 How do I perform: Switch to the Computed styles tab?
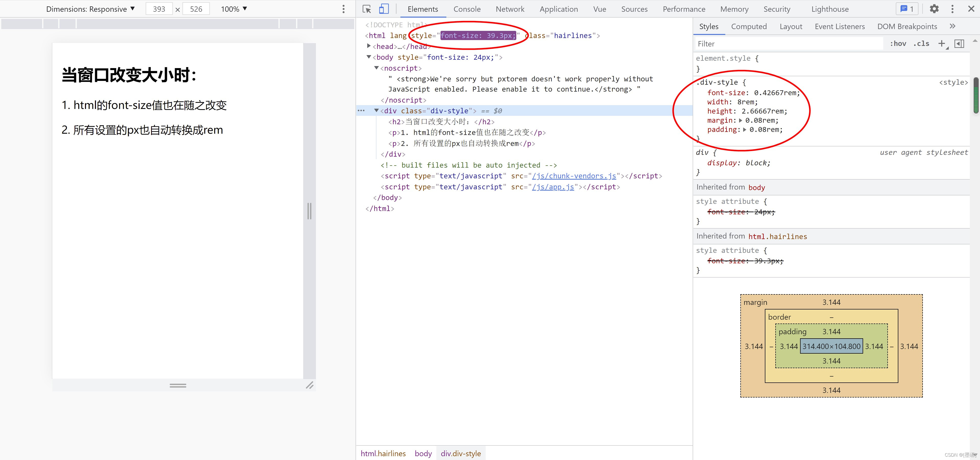pos(749,26)
